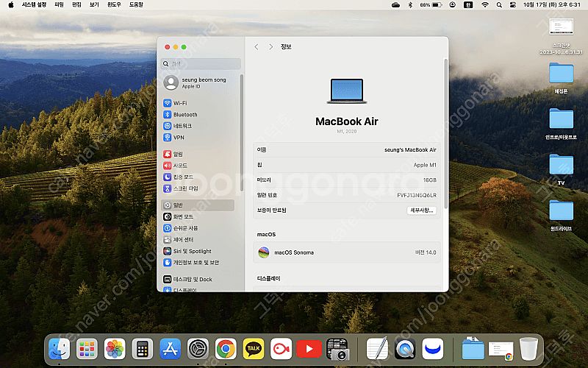This screenshot has width=588, height=368.
Task: Click the settings sidebar scrollbar
Action: (x=242, y=133)
